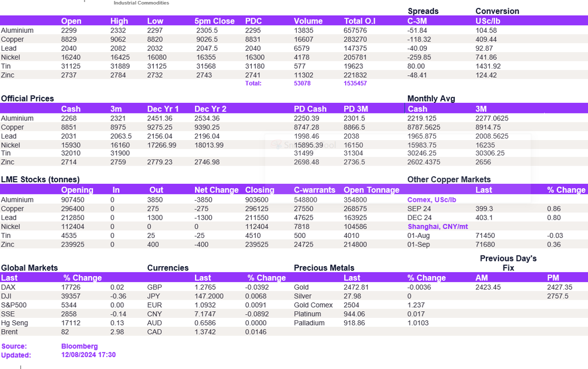The width and height of the screenshot is (588, 369).
Task: Select the CNY percent change -0.0892
Action: [x=257, y=314]
